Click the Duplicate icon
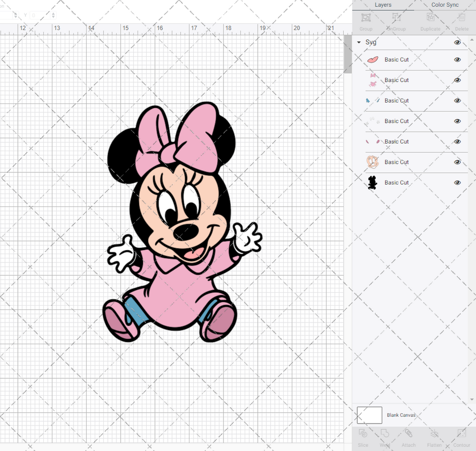This screenshot has width=476, height=451. point(429,17)
